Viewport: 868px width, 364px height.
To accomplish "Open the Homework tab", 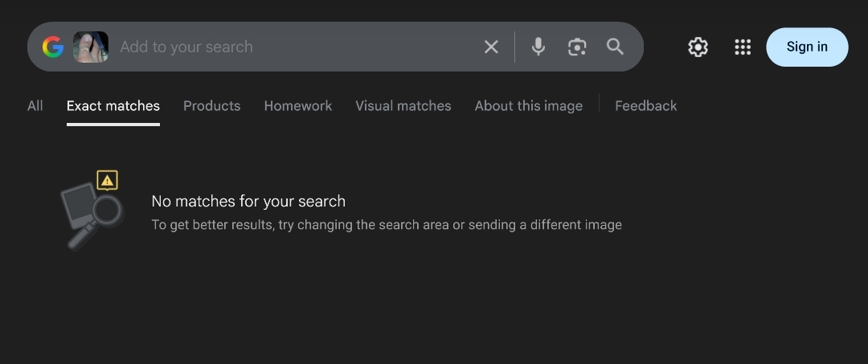I will 298,106.
